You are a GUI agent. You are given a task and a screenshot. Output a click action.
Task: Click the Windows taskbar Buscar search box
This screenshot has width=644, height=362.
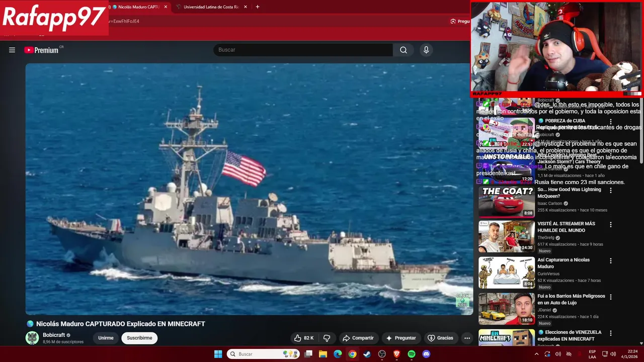pyautogui.click(x=263, y=354)
